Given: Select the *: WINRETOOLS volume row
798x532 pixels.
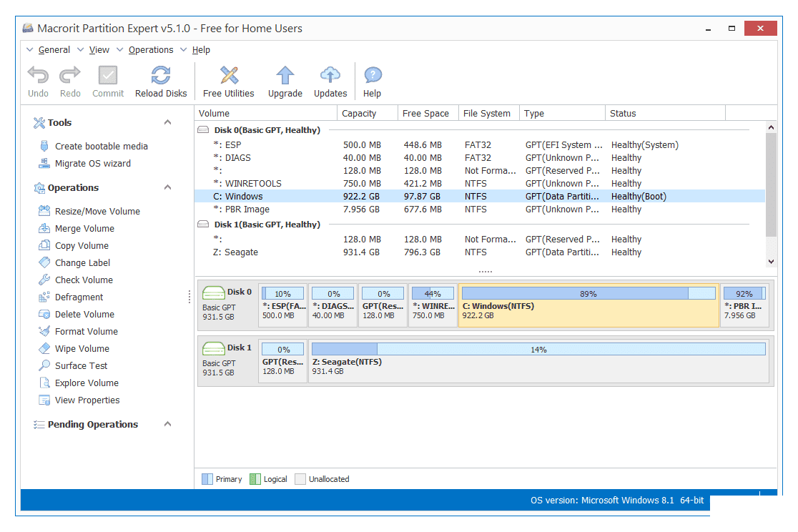Looking at the screenshot, I should [x=479, y=183].
